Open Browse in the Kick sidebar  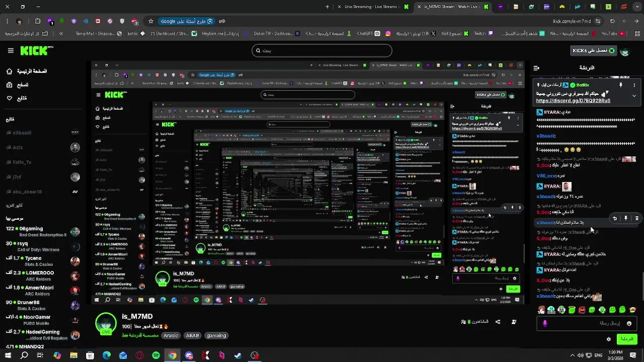pos(17,85)
